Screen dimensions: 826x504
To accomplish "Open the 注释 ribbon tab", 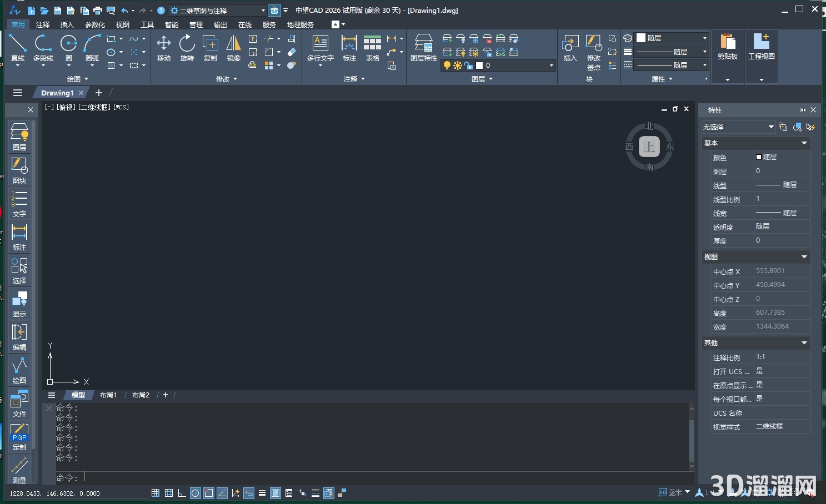I will click(43, 24).
